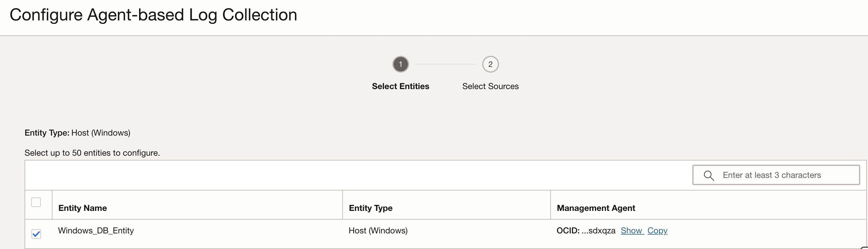Click the Configure Agent-based Log Collection title
Image resolution: width=868 pixels, height=249 pixels.
click(x=153, y=15)
